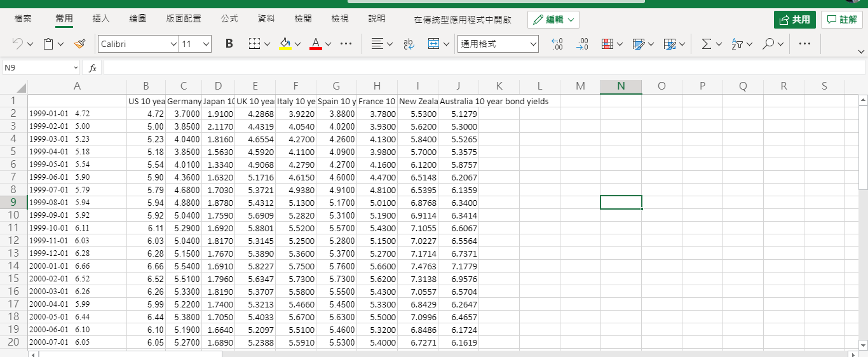Image resolution: width=868 pixels, height=357 pixels.
Task: Click the Conditional Formatting icon
Action: [607, 44]
